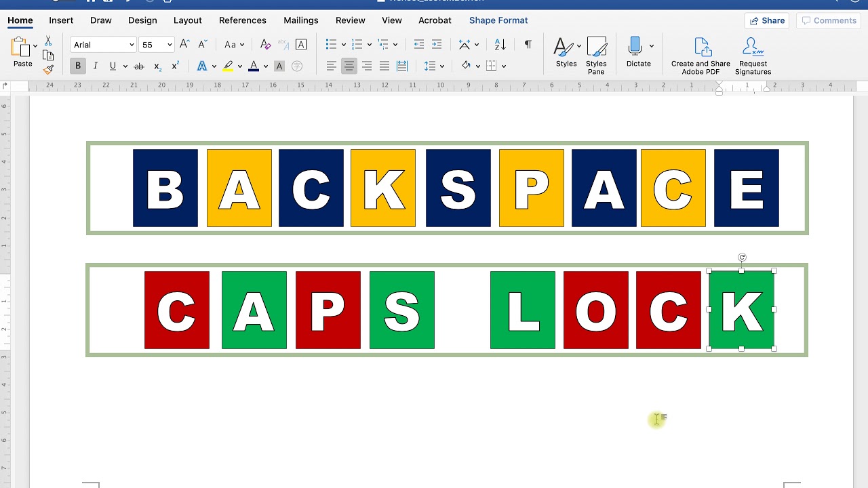This screenshot has height=488, width=868.
Task: Toggle italic formatting
Action: (x=95, y=66)
